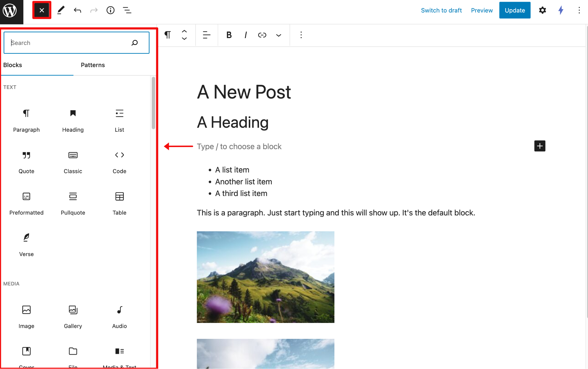Open the block toolbar options menu
Viewport: 588px width, 369px height.
301,35
